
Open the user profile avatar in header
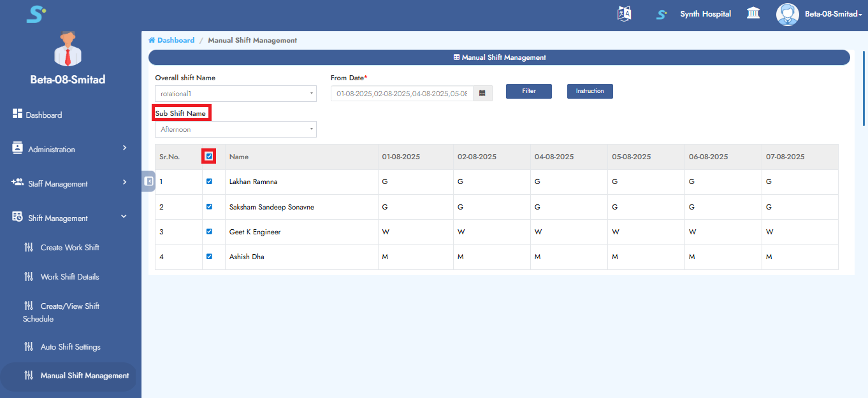(x=787, y=14)
